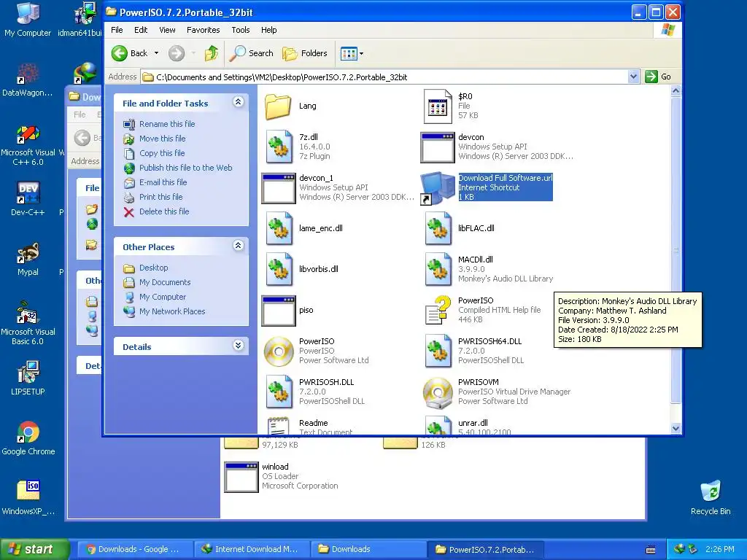747x560 pixels.
Task: Select Download Full Software.url shortcut icon
Action: pyautogui.click(x=438, y=188)
